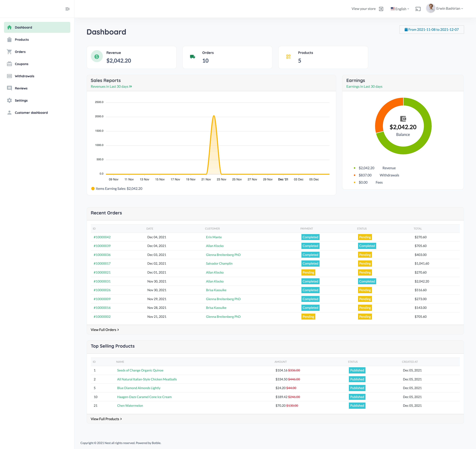Click the View your store exit icon
Viewport: 476px width, 449px height.
pyautogui.click(x=381, y=9)
